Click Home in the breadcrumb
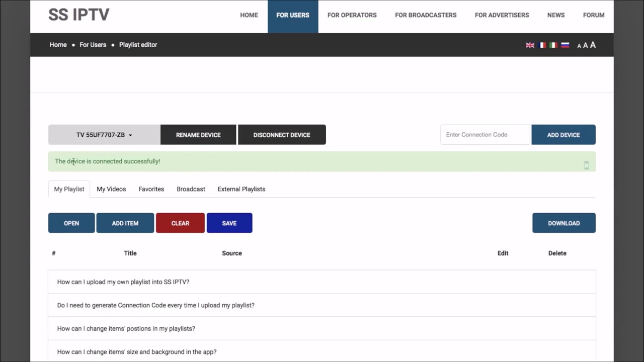Screen dimensions: 644x362 (58, 45)
